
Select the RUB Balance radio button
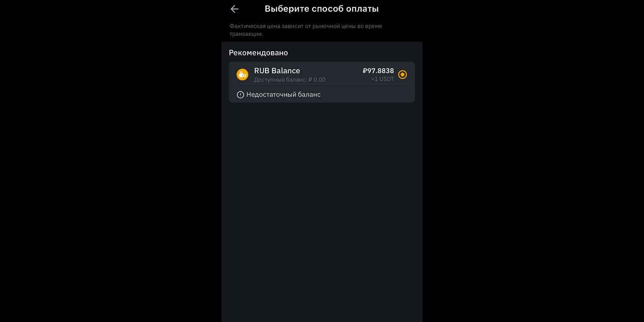tap(402, 74)
